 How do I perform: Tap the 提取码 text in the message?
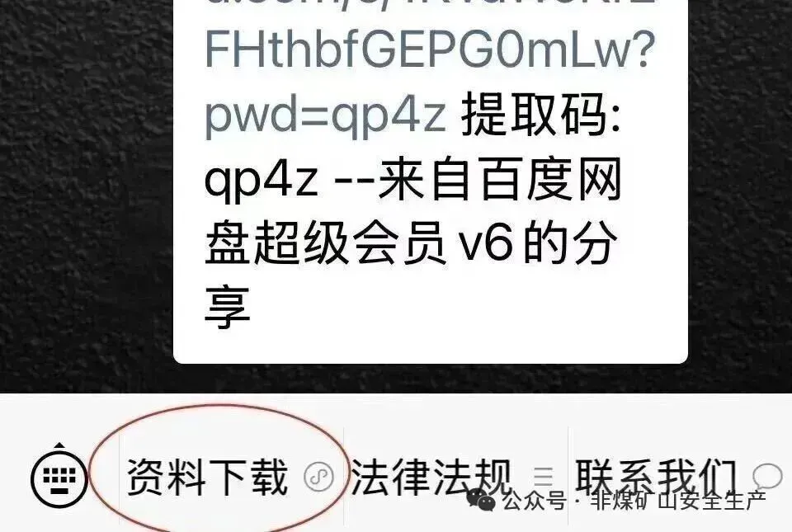click(x=540, y=115)
